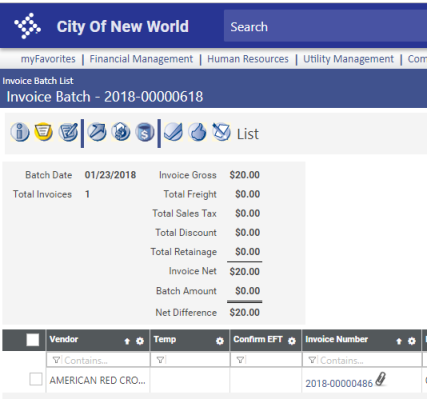Click the thumbs-up approve icon
Image resolution: width=427 pixels, height=399 pixels.
(x=197, y=132)
